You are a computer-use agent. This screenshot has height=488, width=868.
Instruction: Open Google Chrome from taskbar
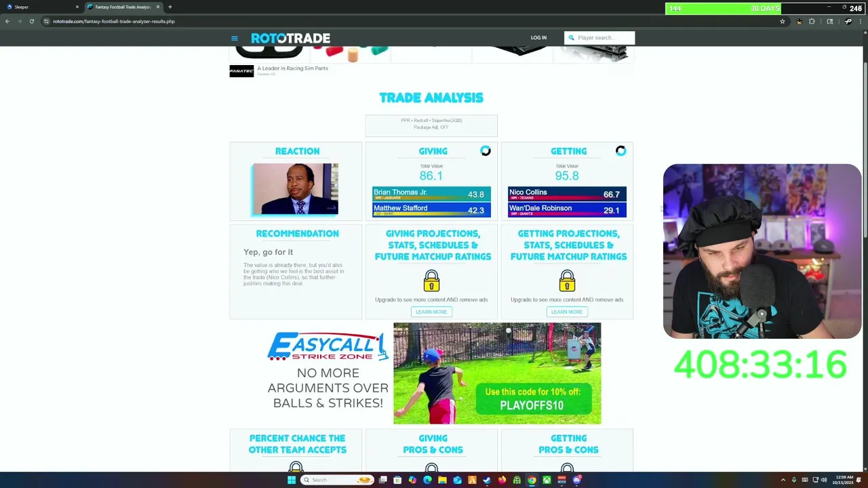[532, 480]
